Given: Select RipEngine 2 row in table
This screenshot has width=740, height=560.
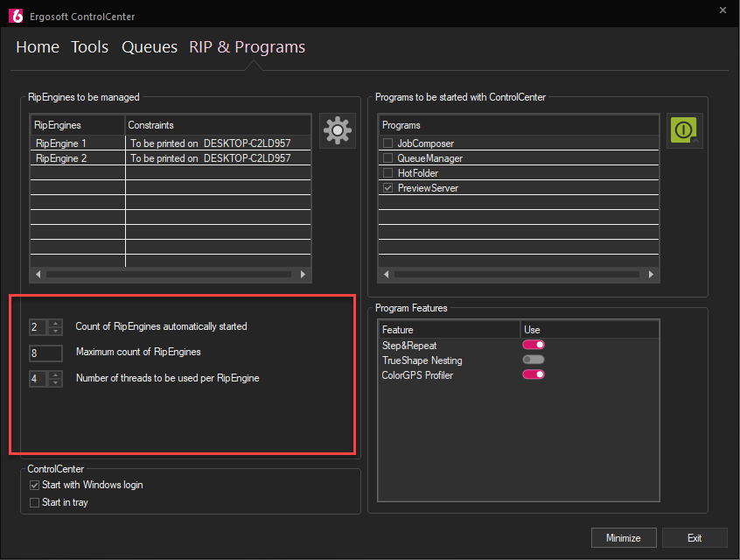Looking at the screenshot, I should tap(77, 158).
